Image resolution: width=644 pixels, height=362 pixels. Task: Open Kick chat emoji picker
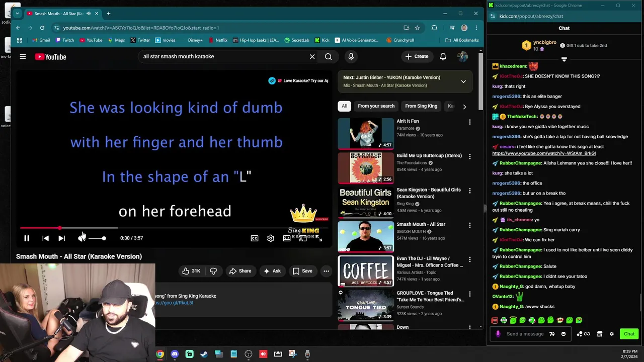click(x=563, y=334)
